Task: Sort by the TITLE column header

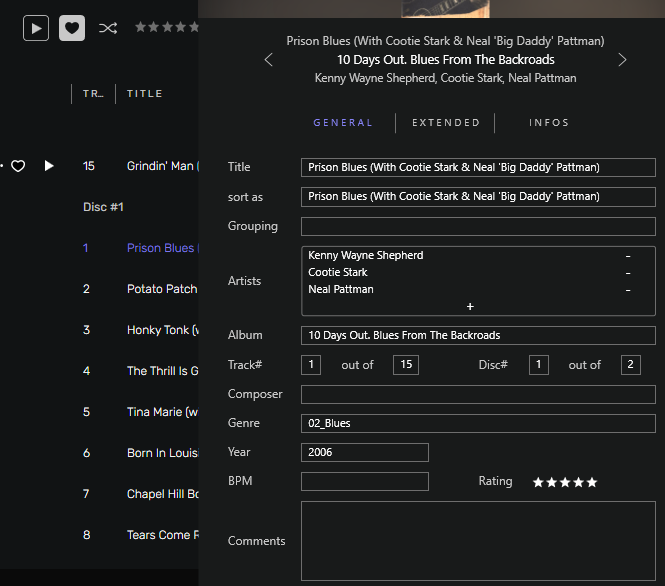Action: coord(145,94)
